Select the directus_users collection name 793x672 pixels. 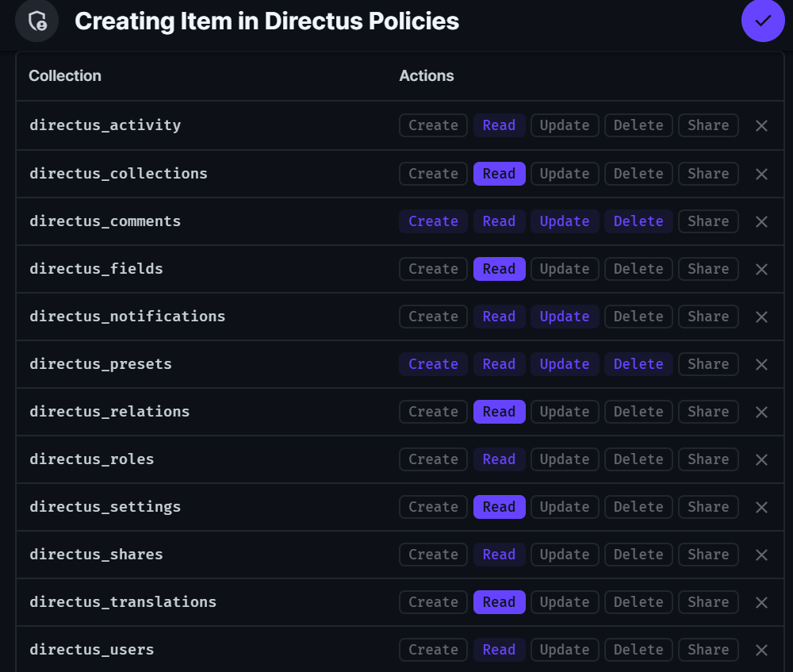[x=92, y=650]
